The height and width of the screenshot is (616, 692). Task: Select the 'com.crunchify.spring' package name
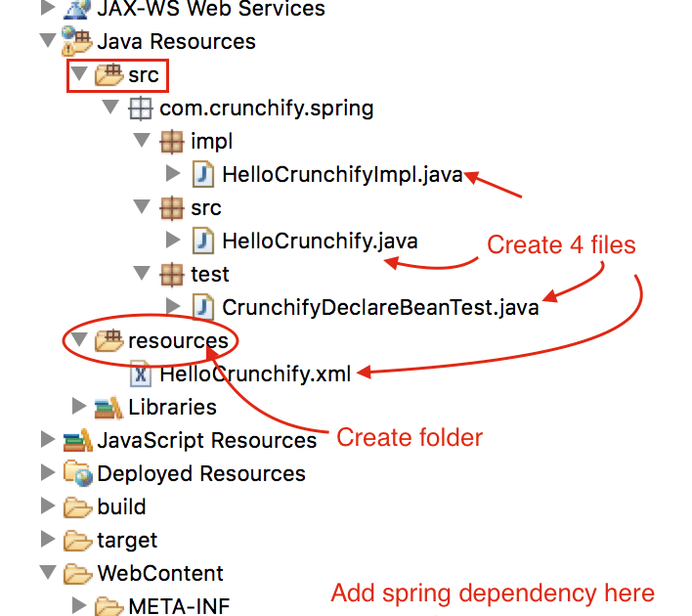point(267,109)
